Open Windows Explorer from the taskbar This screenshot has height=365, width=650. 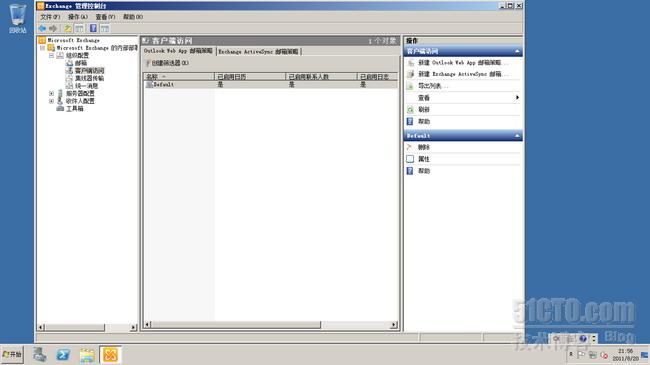coord(87,355)
